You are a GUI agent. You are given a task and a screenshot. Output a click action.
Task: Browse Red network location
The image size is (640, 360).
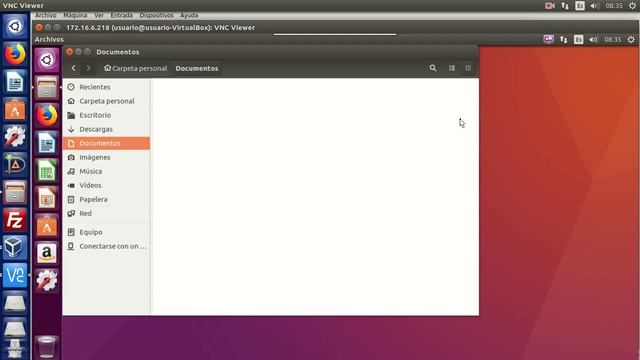pos(106,213)
